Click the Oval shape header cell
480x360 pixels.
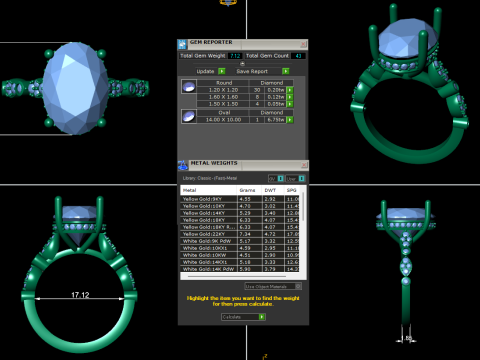[224, 113]
